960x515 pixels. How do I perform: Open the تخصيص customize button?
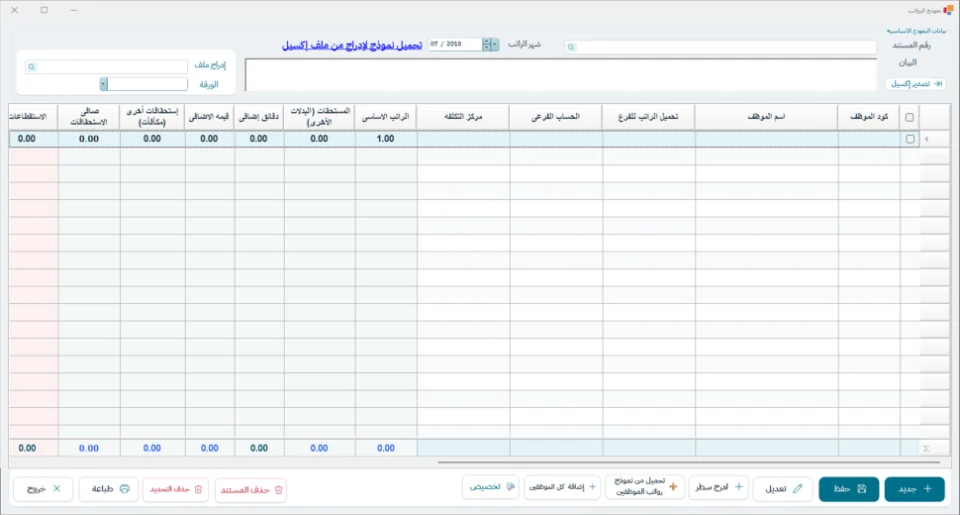point(491,487)
